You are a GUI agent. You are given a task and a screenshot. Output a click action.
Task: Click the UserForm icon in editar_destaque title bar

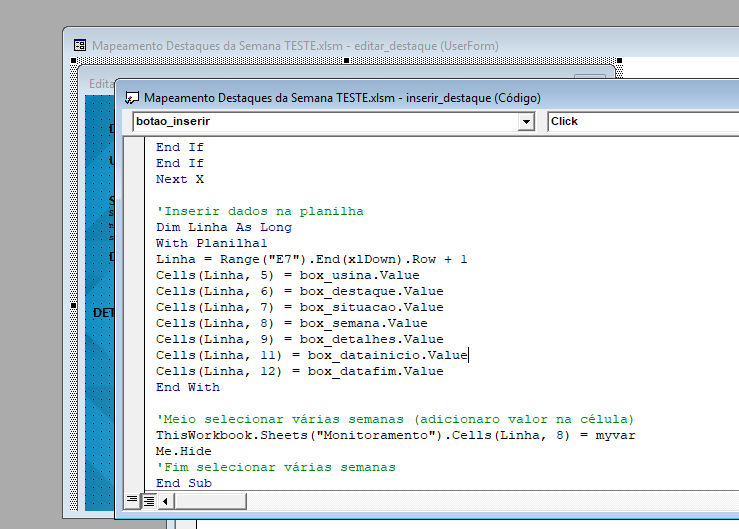[80, 45]
